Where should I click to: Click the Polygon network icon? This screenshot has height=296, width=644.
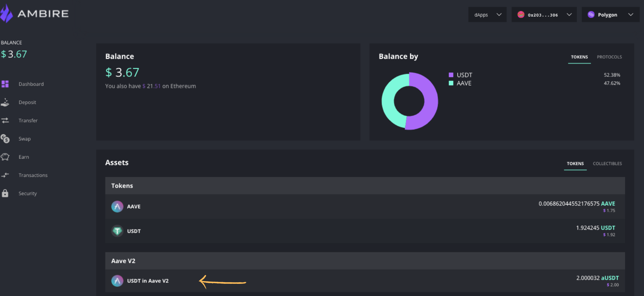pos(591,15)
